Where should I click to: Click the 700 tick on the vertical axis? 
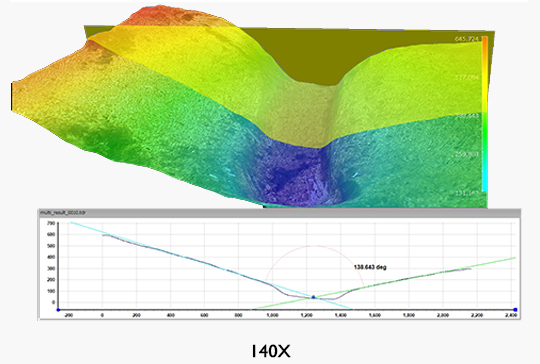click(x=51, y=223)
